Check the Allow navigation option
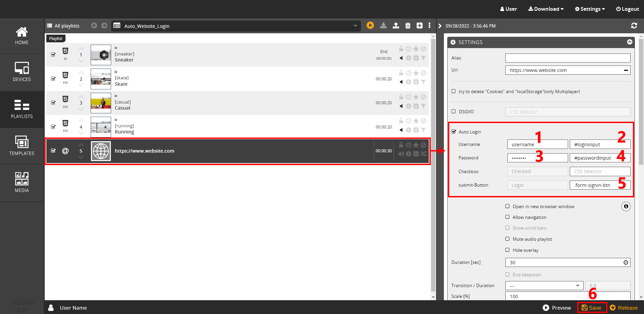The image size is (644, 314). 507,217
